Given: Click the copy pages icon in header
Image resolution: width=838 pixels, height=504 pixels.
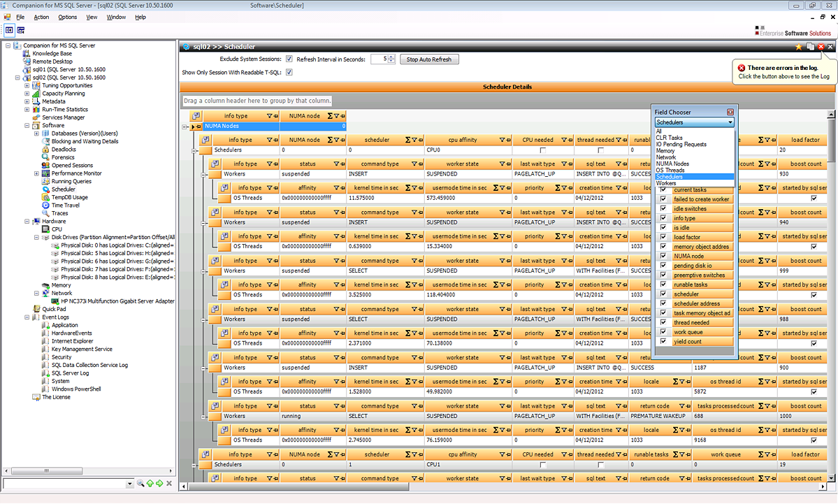Looking at the screenshot, I should point(810,47).
